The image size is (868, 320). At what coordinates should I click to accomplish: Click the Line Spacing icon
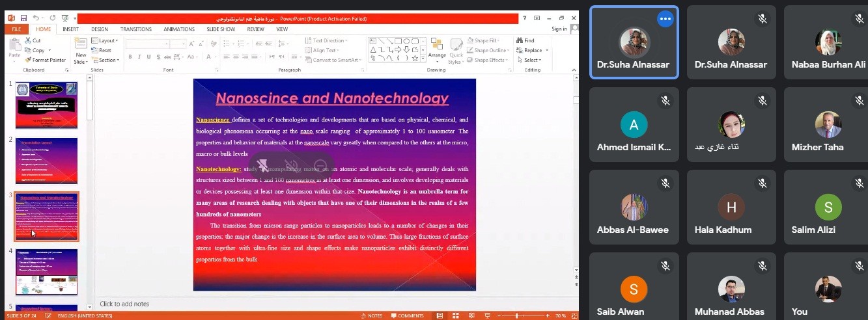281,44
